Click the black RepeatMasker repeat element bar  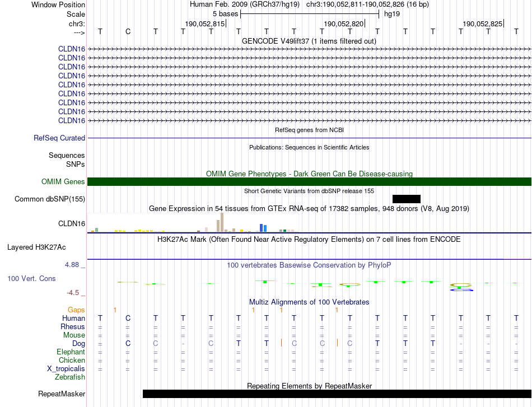coord(337,394)
